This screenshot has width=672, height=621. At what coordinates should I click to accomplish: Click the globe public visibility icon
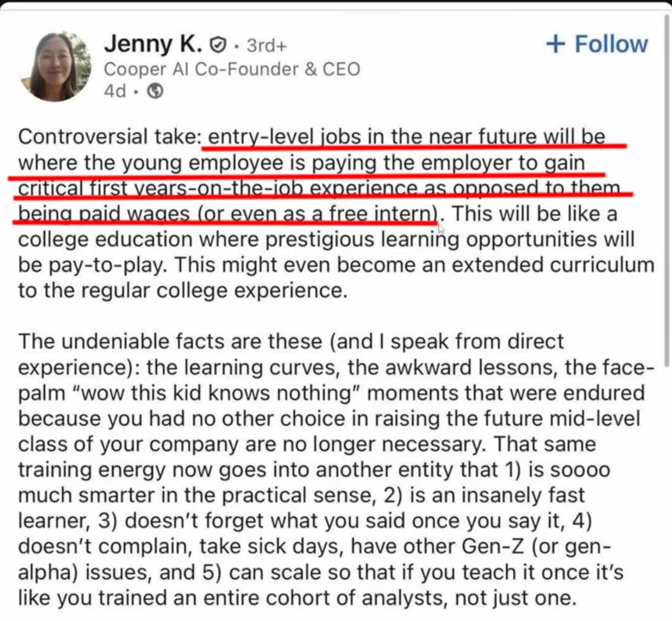(155, 91)
